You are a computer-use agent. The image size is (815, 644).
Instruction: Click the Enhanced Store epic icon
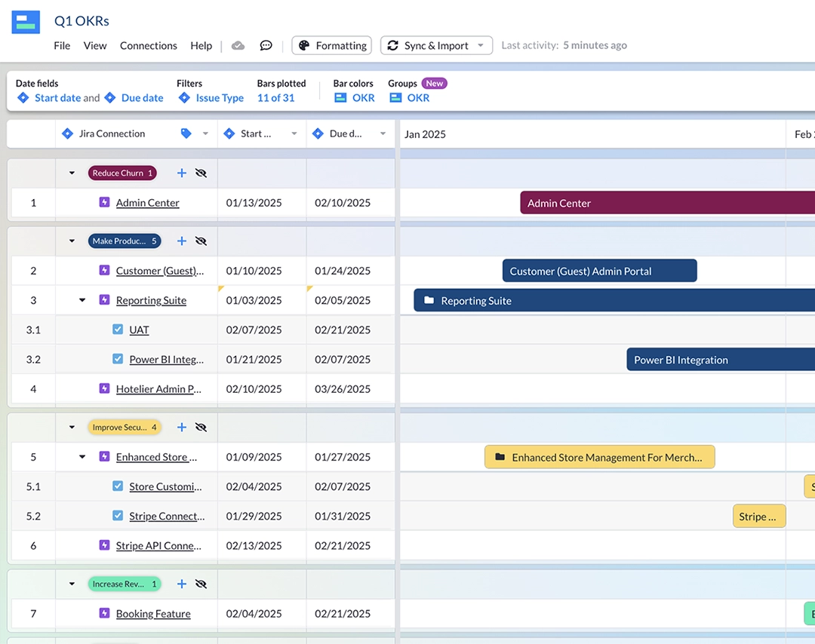pos(104,456)
